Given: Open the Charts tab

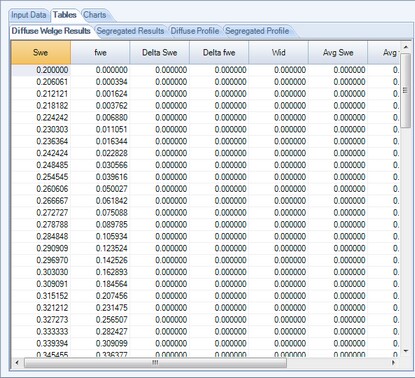Looking at the screenshot, I should tap(95, 15).
